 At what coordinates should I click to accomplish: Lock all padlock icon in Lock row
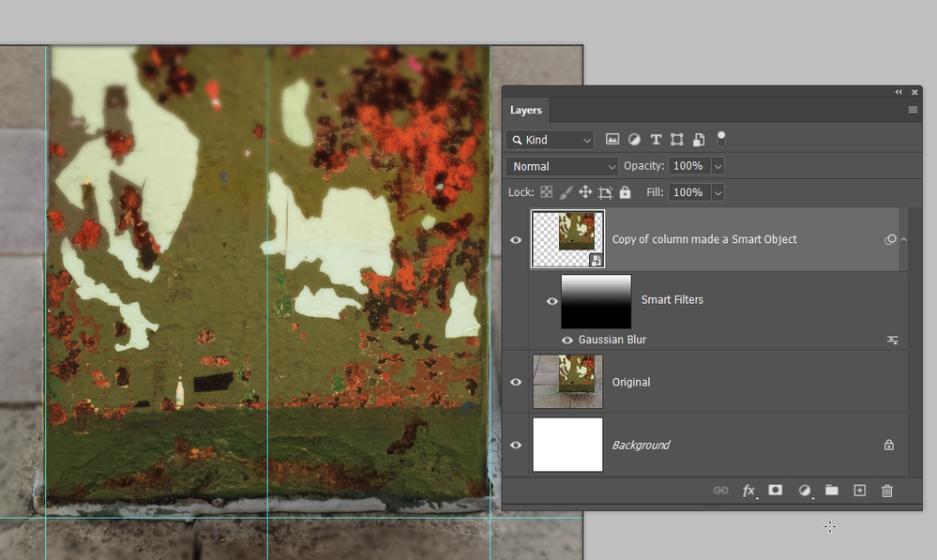(625, 192)
